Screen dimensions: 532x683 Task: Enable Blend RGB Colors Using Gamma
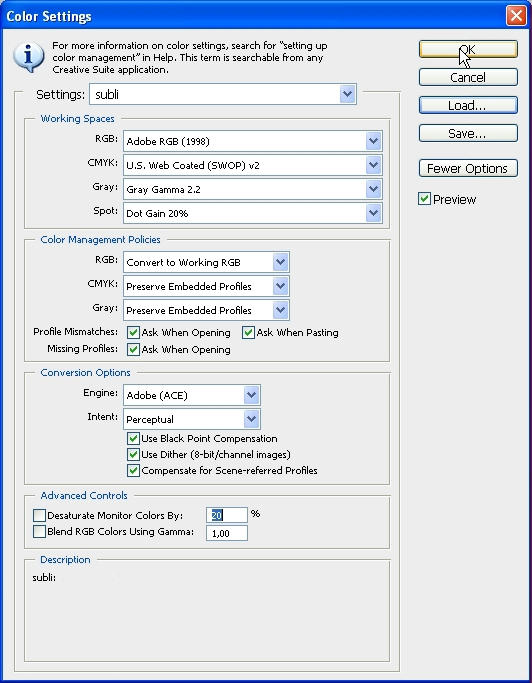coord(40,531)
